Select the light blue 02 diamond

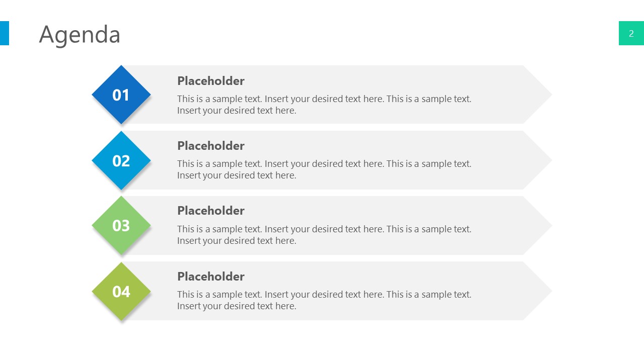click(121, 160)
